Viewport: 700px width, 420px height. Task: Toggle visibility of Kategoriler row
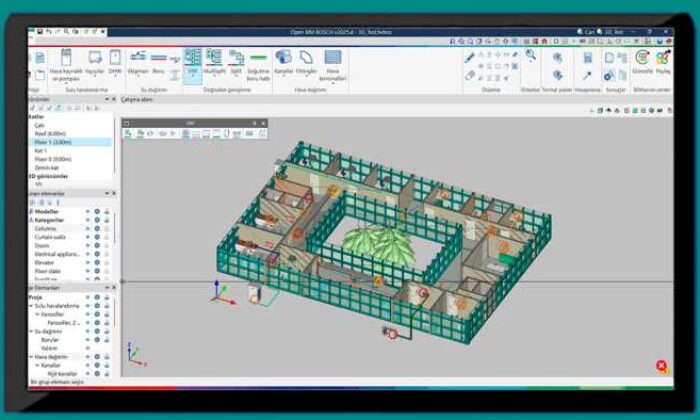(x=88, y=220)
